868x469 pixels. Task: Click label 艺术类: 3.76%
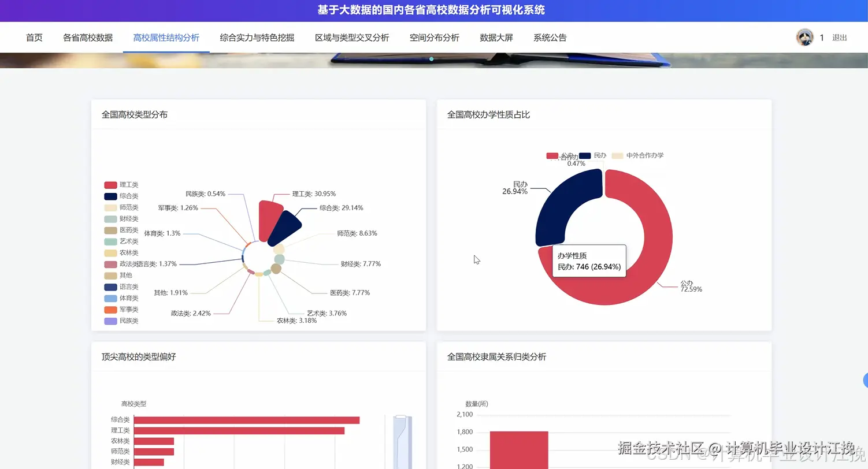pyautogui.click(x=327, y=314)
